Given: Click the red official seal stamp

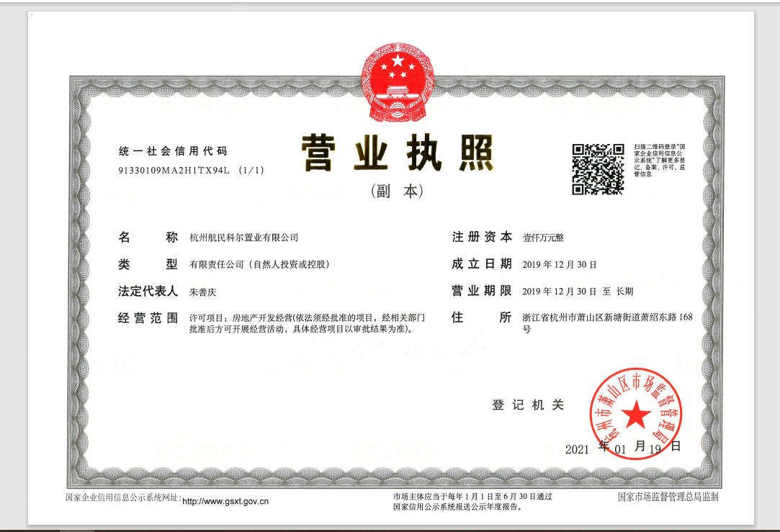Looking at the screenshot, I should coord(636,413).
